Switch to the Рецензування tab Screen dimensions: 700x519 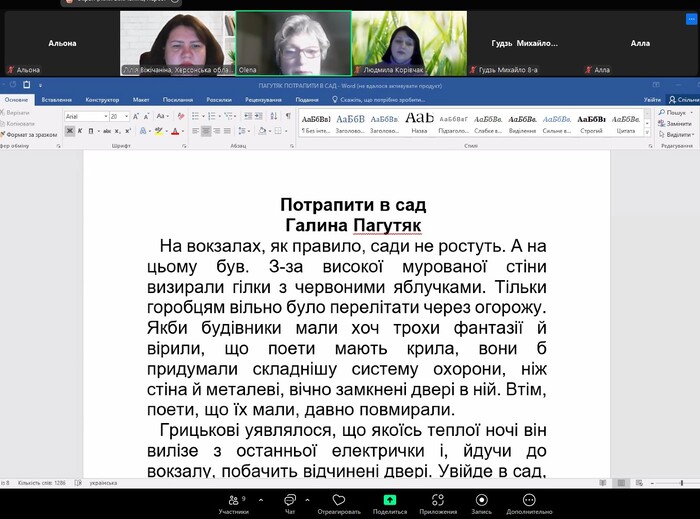[263, 100]
